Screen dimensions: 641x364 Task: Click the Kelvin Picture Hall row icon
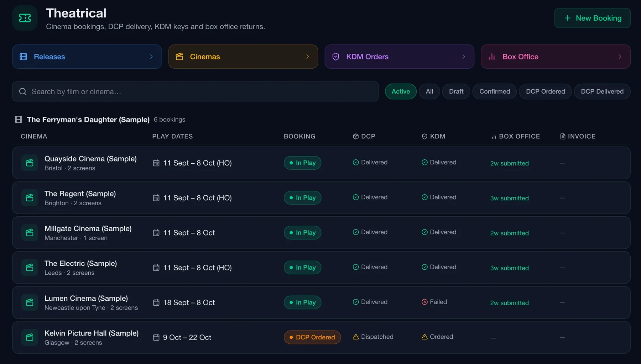[x=30, y=337]
